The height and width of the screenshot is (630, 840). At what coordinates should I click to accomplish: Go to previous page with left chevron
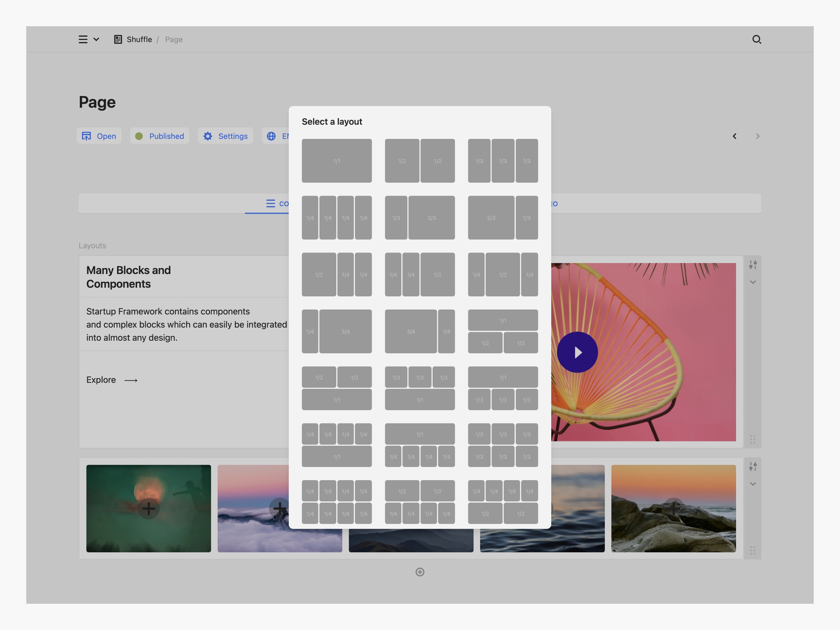pos(734,136)
